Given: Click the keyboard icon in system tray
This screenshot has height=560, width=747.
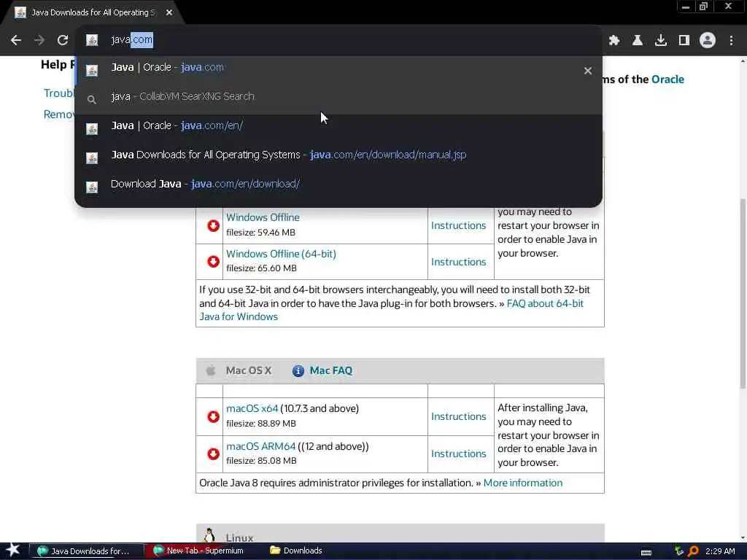Looking at the screenshot, I should 646,553.
